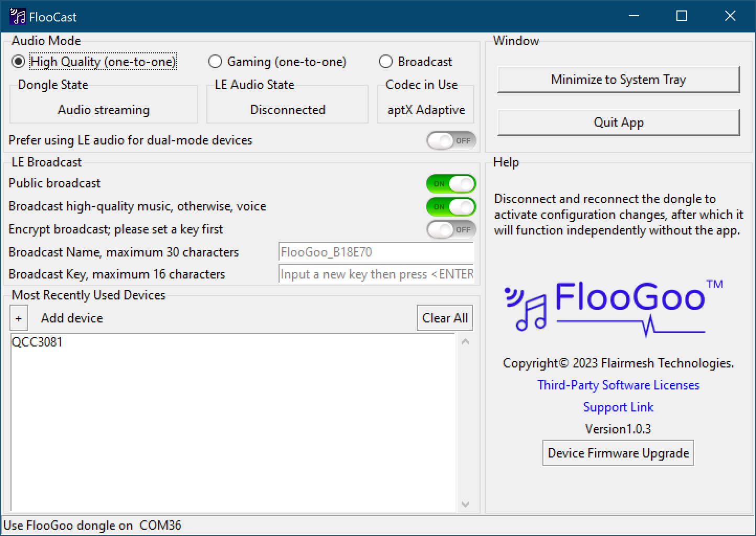Click the Add device label
This screenshot has width=756, height=536.
pyautogui.click(x=72, y=318)
